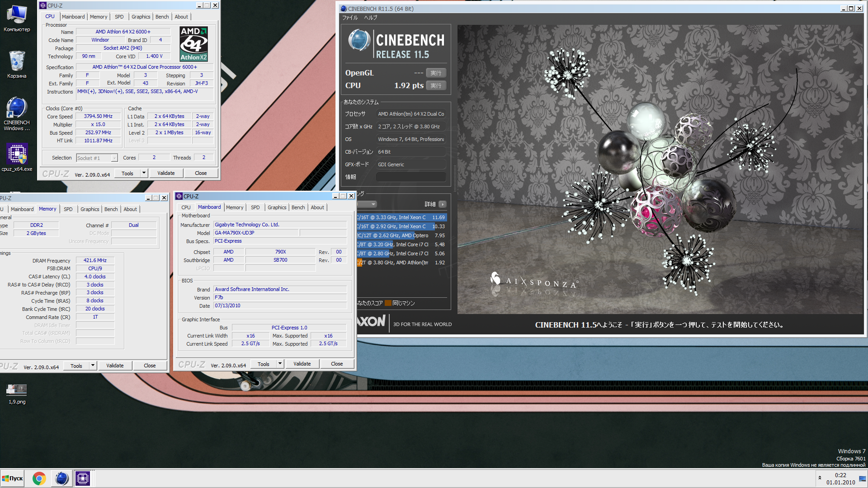Image resolution: width=868 pixels, height=488 pixels.
Task: Select ranking row AMD Athlon 3.80 GHz 1.92
Action: point(401,263)
